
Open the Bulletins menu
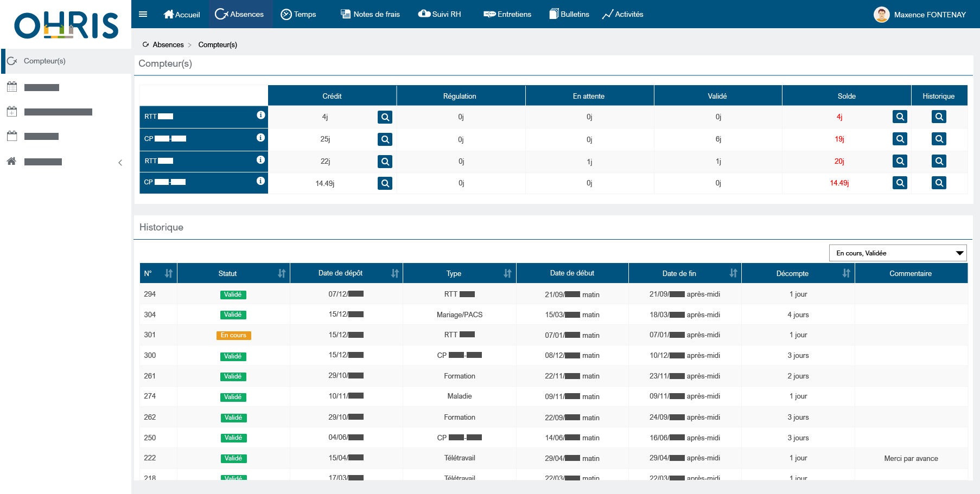tap(569, 14)
